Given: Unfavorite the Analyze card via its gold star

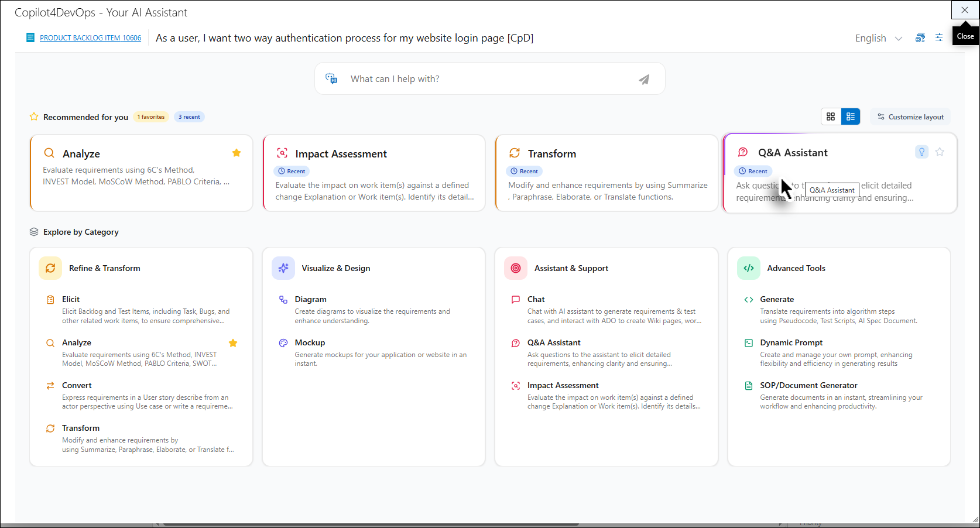Looking at the screenshot, I should tap(237, 153).
